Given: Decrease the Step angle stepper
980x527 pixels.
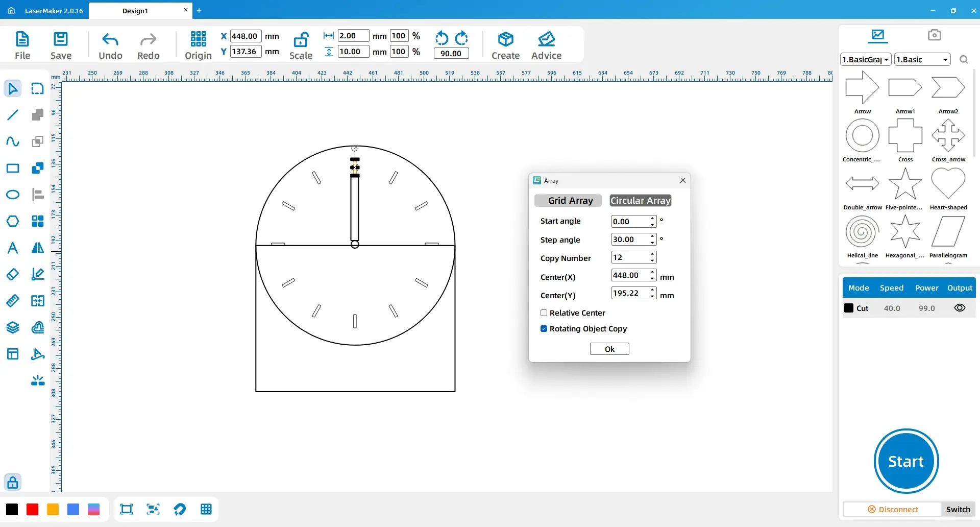Looking at the screenshot, I should pyautogui.click(x=652, y=243).
